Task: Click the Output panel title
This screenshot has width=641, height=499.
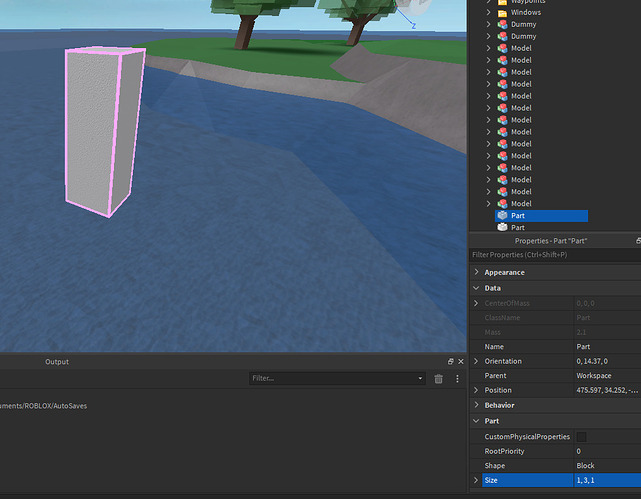Action: click(x=57, y=362)
